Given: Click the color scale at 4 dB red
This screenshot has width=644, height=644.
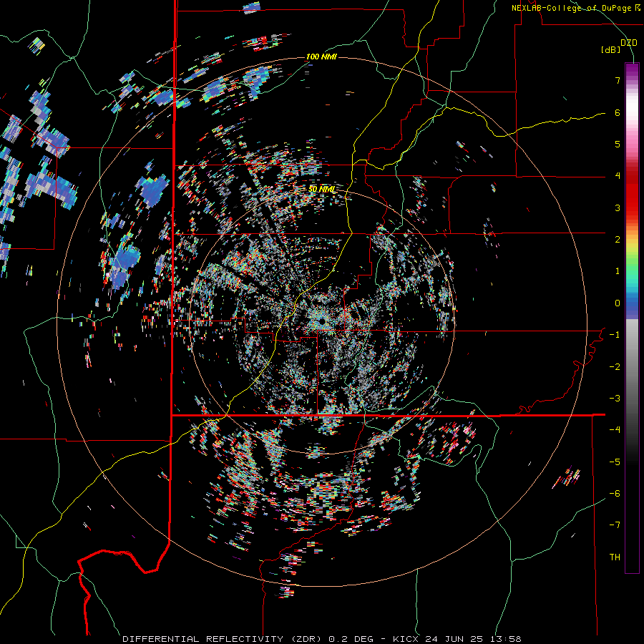Looking at the screenshot, I should click(x=632, y=176).
